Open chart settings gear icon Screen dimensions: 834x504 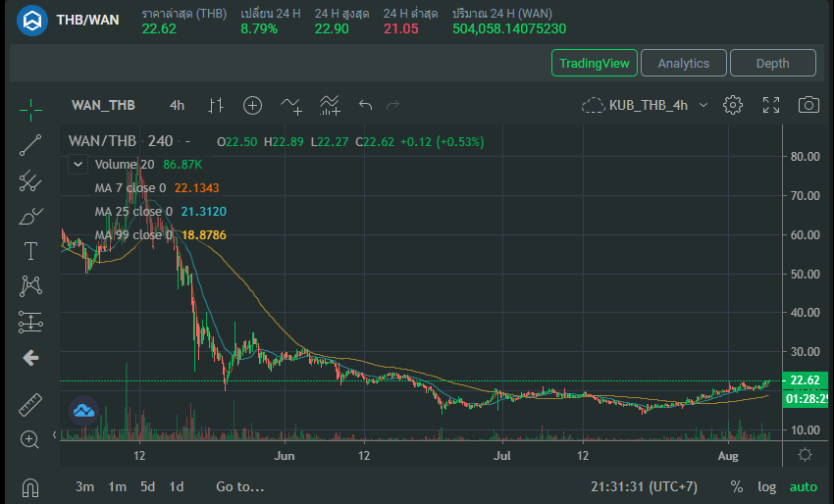point(733,105)
